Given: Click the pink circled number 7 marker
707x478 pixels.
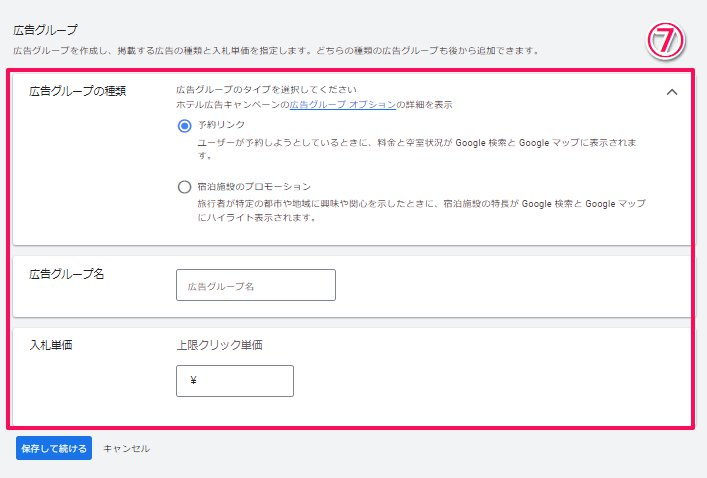Looking at the screenshot, I should pyautogui.click(x=666, y=44).
